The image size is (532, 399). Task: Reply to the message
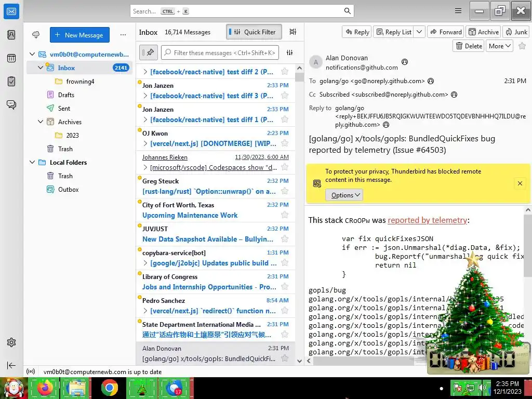[357, 32]
